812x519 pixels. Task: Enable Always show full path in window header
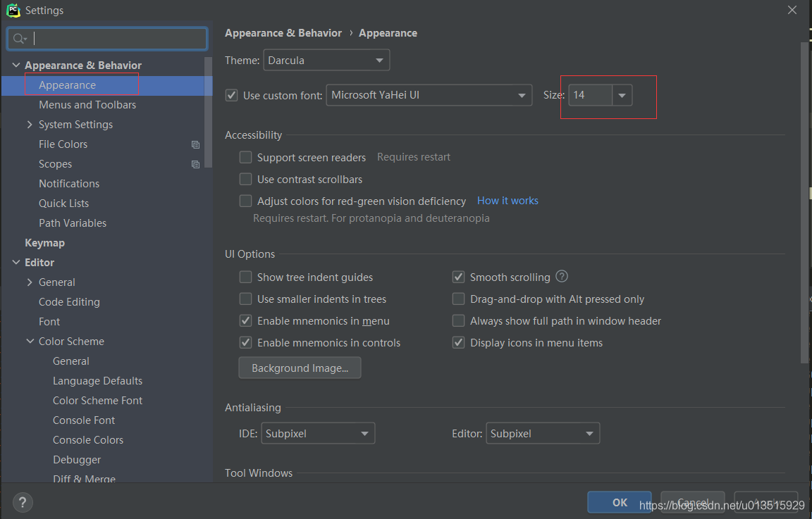click(458, 321)
